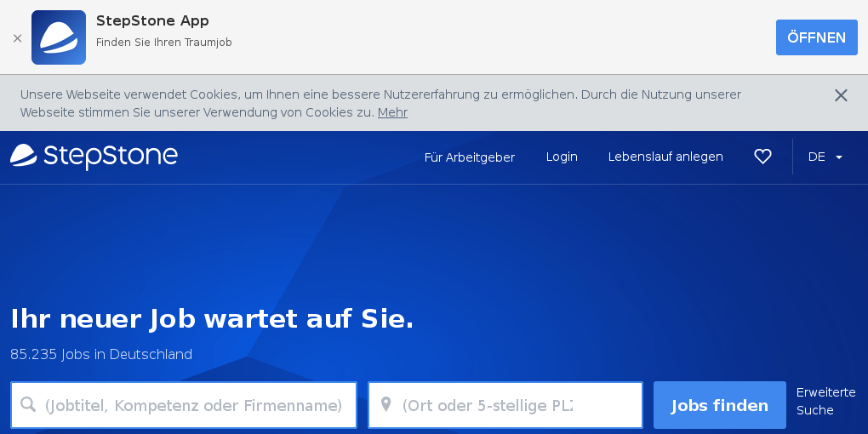Tap the StepStone App icon
The image size is (868, 434).
[x=59, y=37]
